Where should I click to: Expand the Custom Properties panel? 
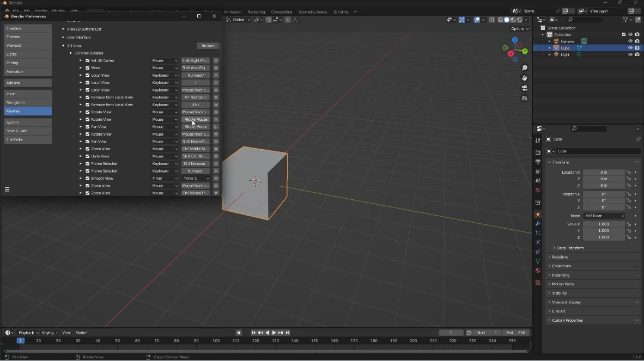click(x=568, y=320)
